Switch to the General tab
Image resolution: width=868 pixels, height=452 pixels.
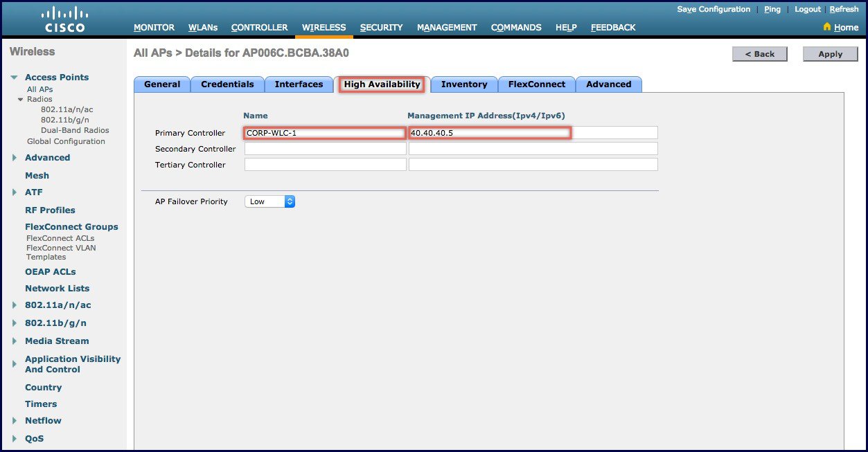pos(162,84)
